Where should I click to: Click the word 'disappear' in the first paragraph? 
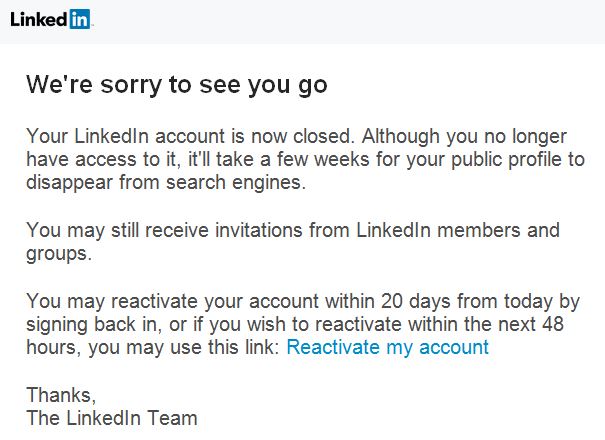pyautogui.click(x=66, y=184)
